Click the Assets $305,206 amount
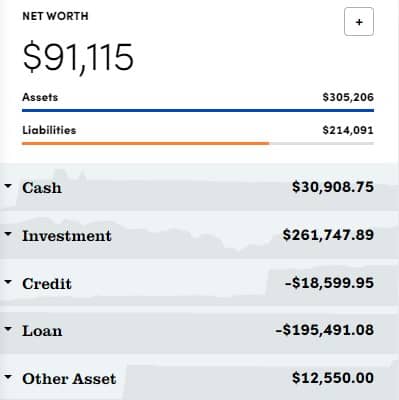The height and width of the screenshot is (400, 399). click(x=348, y=97)
